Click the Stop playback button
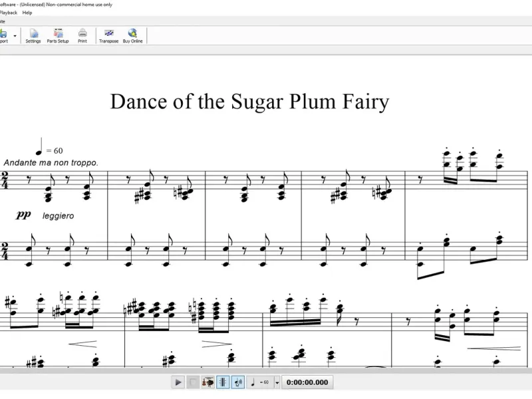532x399 pixels. click(x=193, y=382)
